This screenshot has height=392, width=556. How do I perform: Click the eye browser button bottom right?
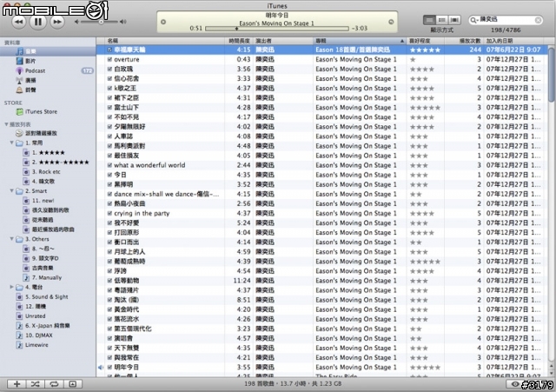pos(515,384)
